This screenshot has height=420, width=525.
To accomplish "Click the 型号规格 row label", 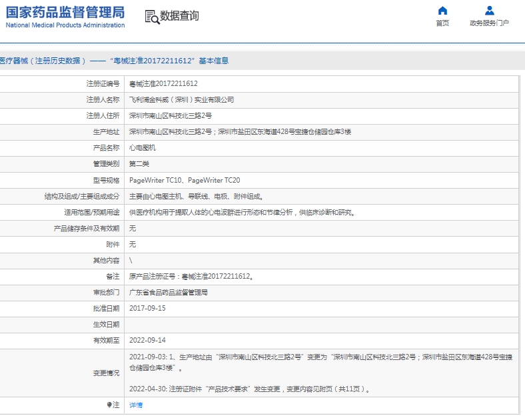I will coord(106,180).
